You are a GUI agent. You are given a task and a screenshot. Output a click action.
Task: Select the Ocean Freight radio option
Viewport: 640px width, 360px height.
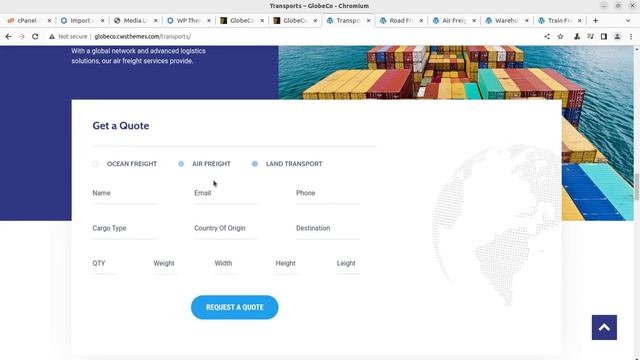pos(96,164)
